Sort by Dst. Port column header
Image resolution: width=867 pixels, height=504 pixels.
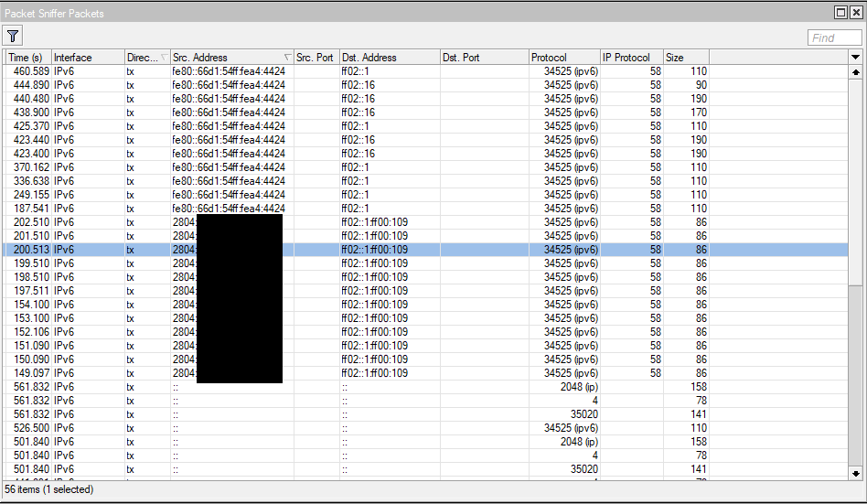point(485,58)
